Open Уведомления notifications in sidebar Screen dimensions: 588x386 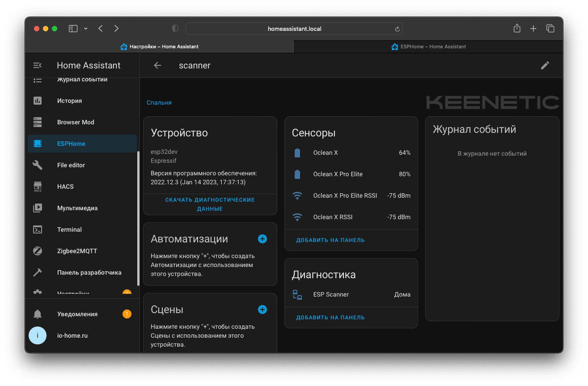coord(77,314)
